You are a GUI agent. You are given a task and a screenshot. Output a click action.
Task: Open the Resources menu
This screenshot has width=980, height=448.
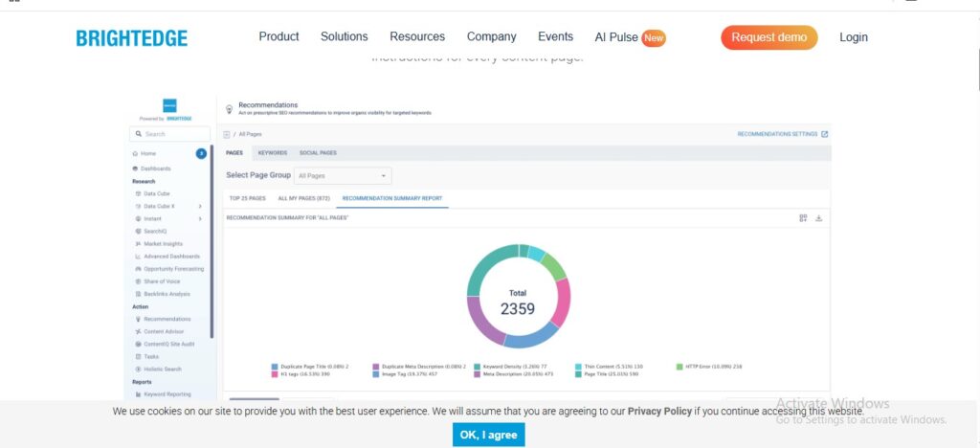point(417,37)
